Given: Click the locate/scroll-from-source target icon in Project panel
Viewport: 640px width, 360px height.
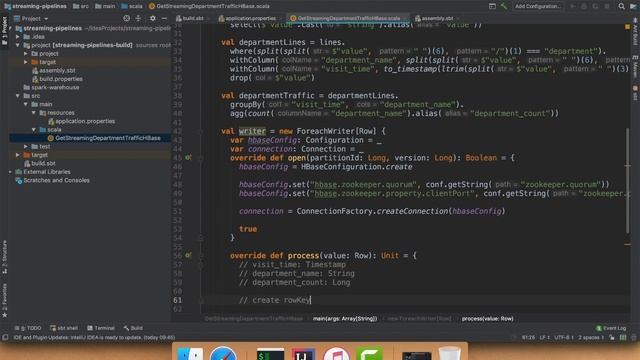Looking at the screenshot, I should pyautogui.click(x=127, y=18).
